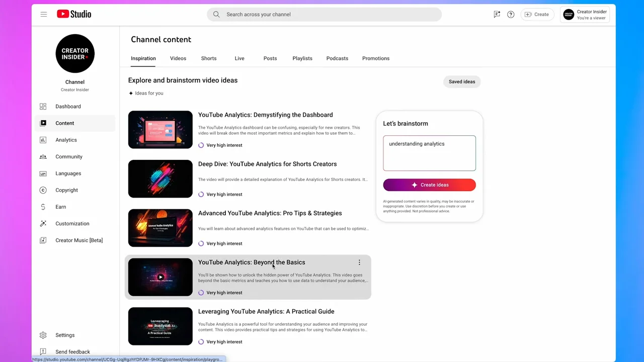This screenshot has height=362, width=644.
Task: Click the Creator Insider account avatar
Action: pyautogui.click(x=569, y=15)
